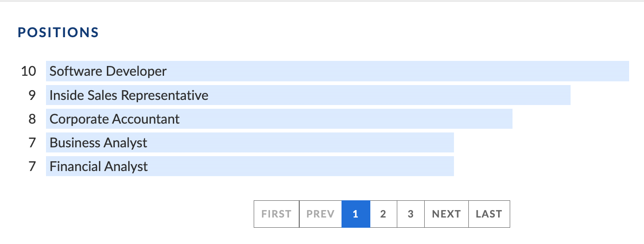This screenshot has width=644, height=244.
Task: Click the Business Analyst label
Action: coord(98,143)
